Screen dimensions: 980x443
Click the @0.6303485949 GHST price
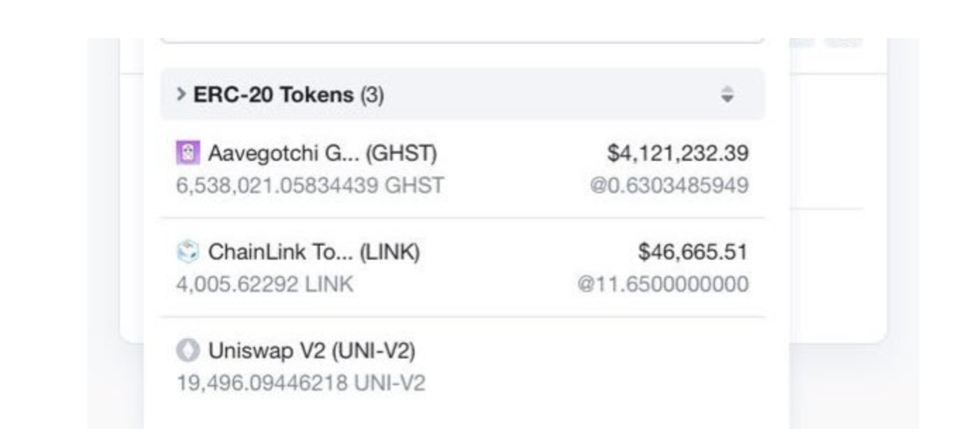tap(670, 186)
